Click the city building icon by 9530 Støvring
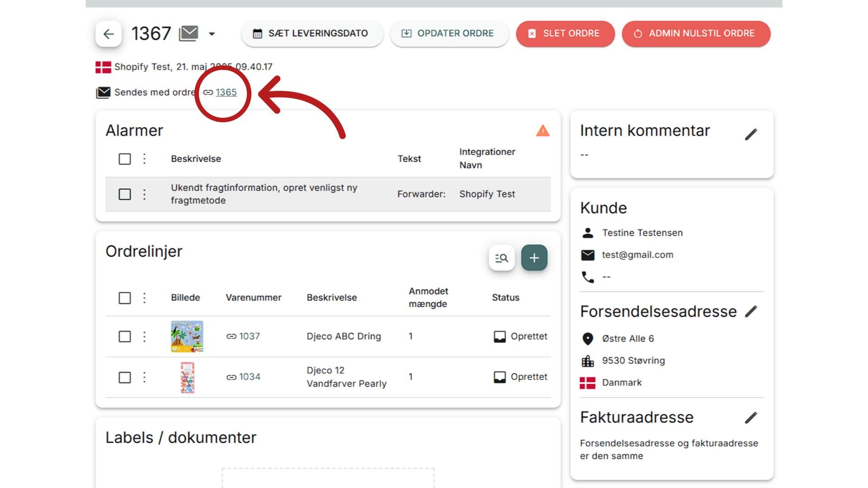This screenshot has height=488, width=868. click(588, 361)
